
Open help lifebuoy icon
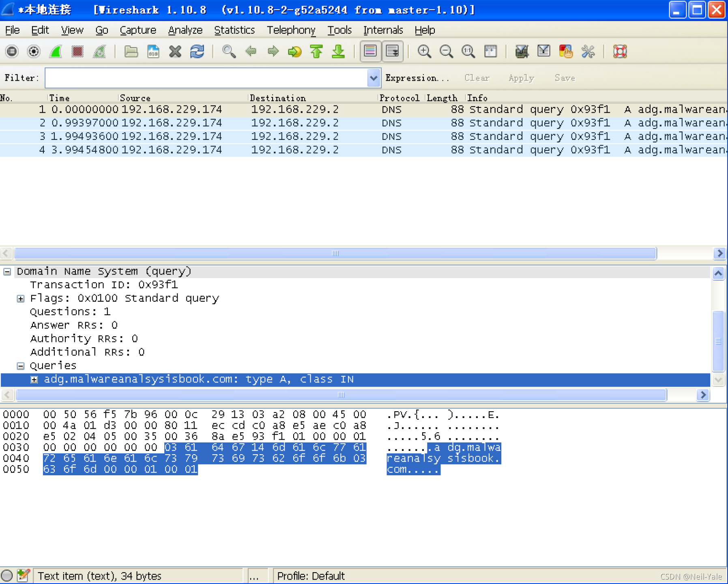[620, 52]
